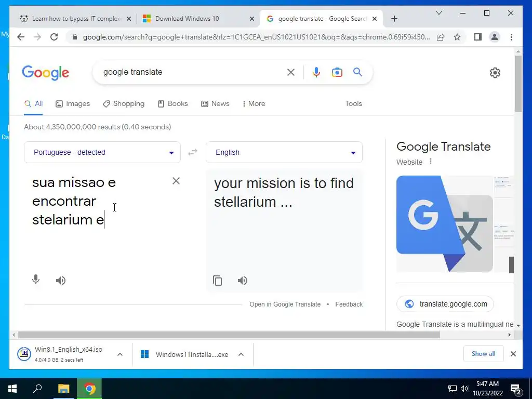
Task: Open the Chrome side panel
Action: 478,37
